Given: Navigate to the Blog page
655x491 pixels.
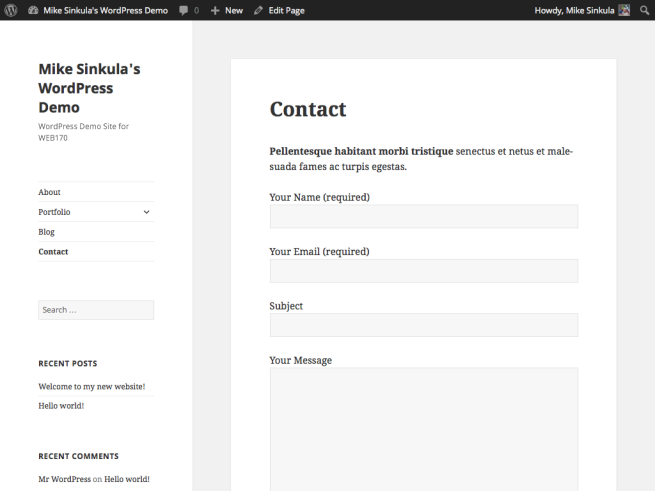Looking at the screenshot, I should [46, 232].
